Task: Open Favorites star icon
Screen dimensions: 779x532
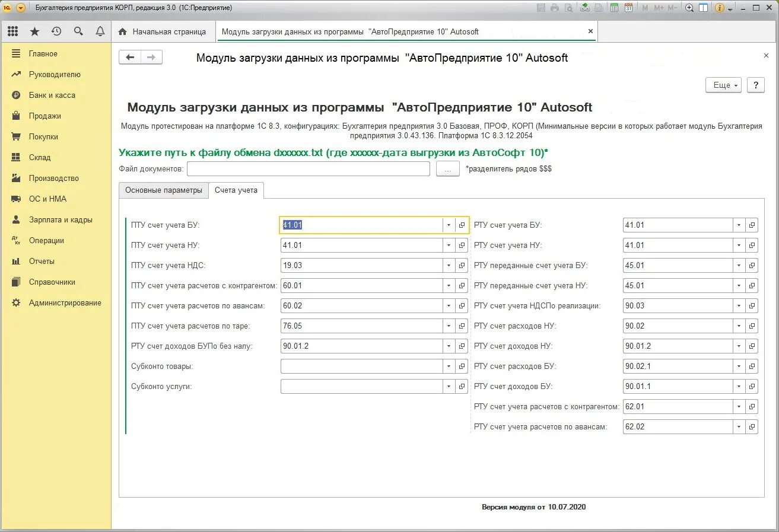Action: [34, 31]
